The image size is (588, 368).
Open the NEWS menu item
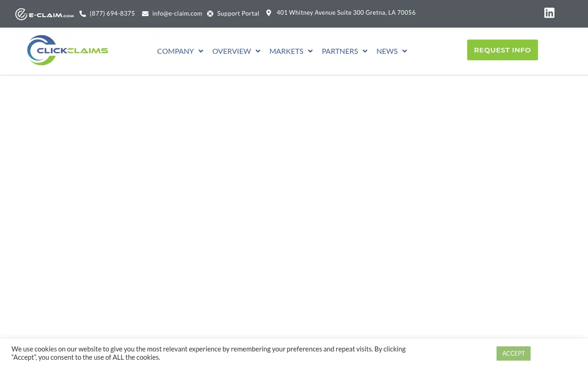coord(387,51)
